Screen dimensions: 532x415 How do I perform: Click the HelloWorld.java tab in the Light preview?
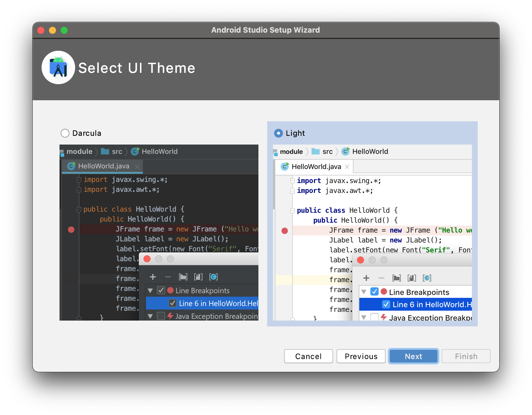pos(314,167)
